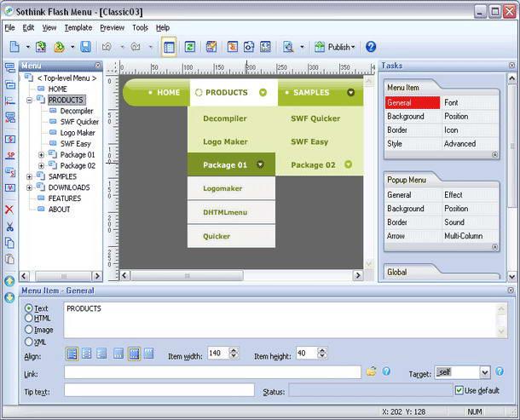This screenshot has height=420, width=520.
Task: Close the Menu panel with its X
Action: coord(97,66)
